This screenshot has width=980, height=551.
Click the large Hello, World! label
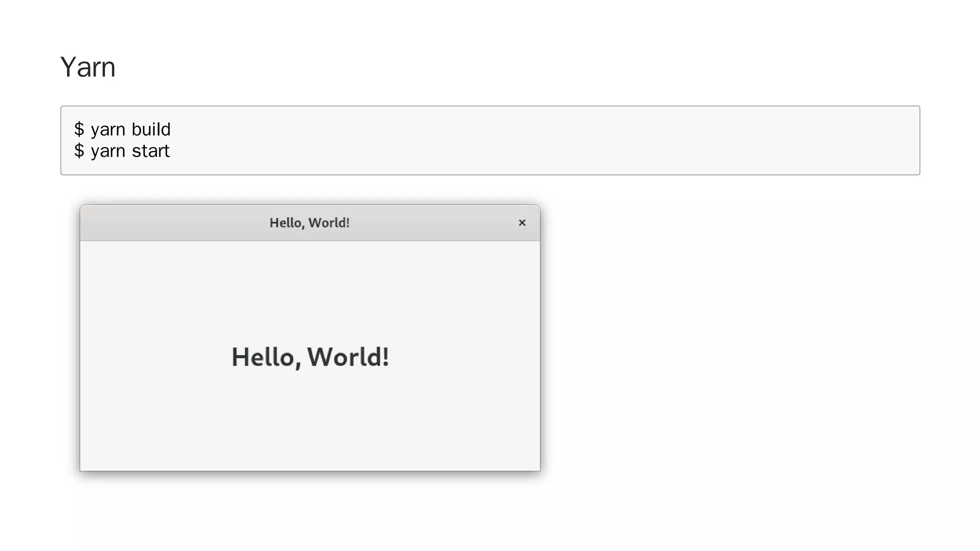(x=310, y=357)
